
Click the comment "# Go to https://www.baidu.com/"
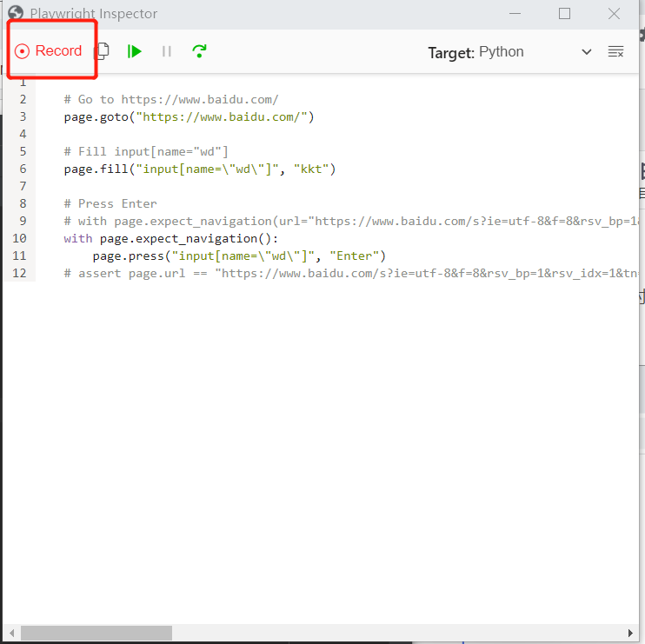tap(171, 100)
